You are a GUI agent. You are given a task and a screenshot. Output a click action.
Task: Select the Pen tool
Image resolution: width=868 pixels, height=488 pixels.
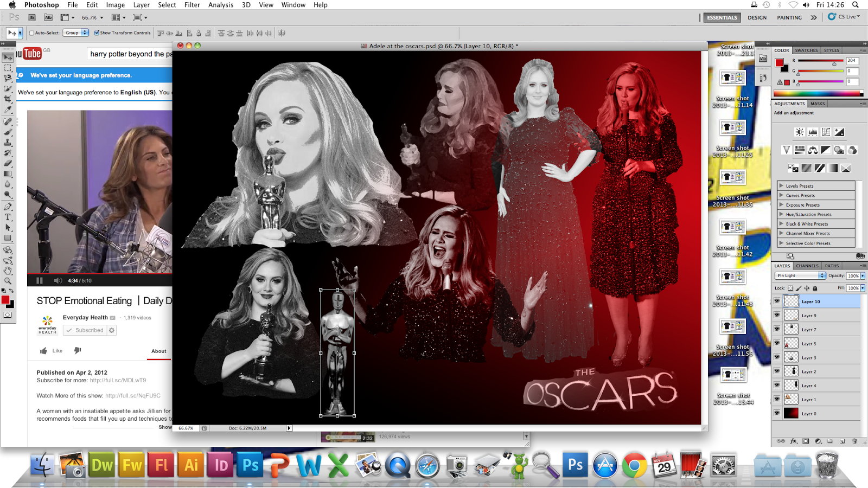click(8, 207)
